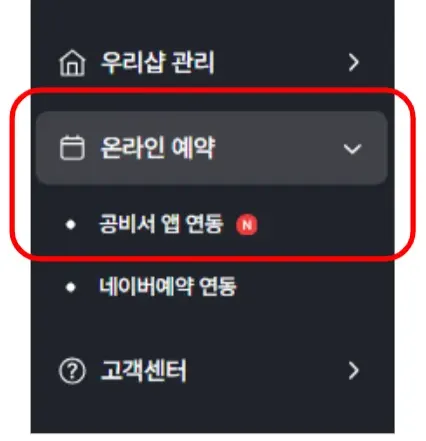Collapse 온라인 예약 using the down chevron
This screenshot has width=426, height=441.
[352, 149]
